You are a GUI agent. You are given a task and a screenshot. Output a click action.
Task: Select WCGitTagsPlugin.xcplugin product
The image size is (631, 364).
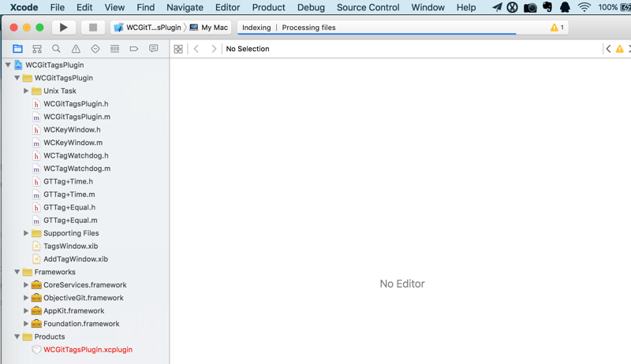[88, 350]
